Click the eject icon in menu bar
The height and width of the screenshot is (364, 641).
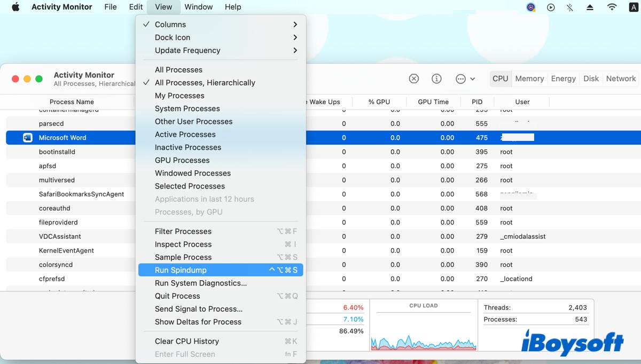pos(590,7)
